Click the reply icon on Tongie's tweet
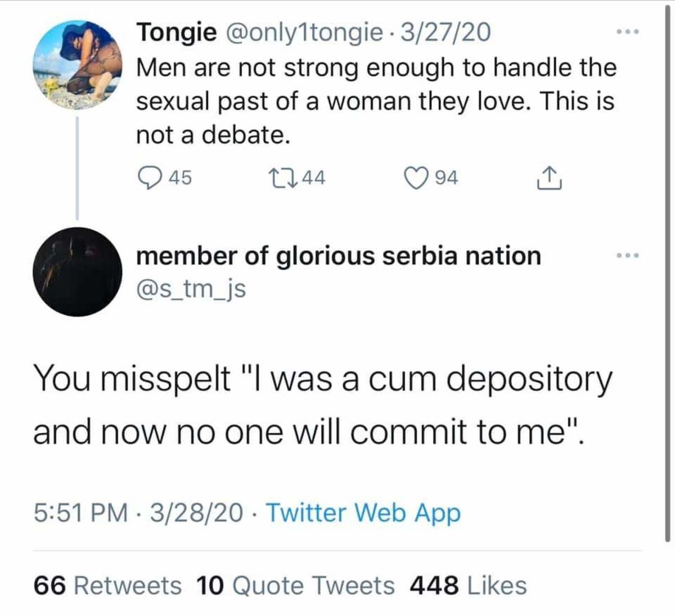 148,178
